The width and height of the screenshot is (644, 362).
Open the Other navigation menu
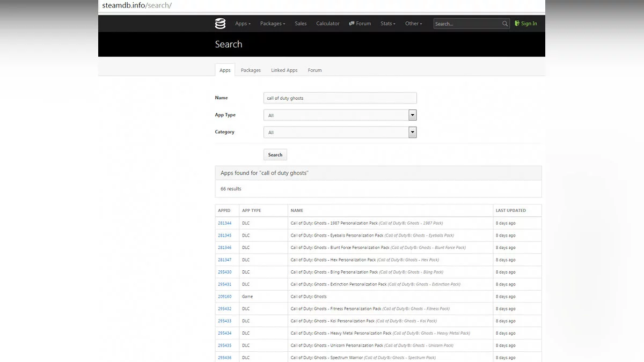413,24
